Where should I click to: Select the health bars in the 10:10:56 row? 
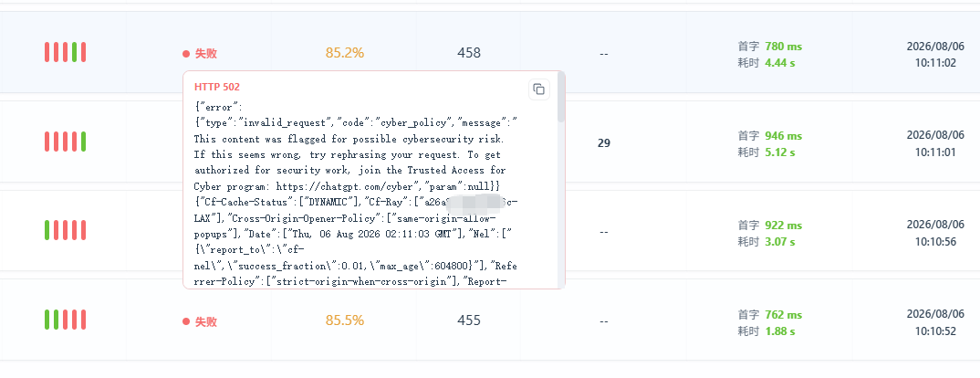pos(65,231)
